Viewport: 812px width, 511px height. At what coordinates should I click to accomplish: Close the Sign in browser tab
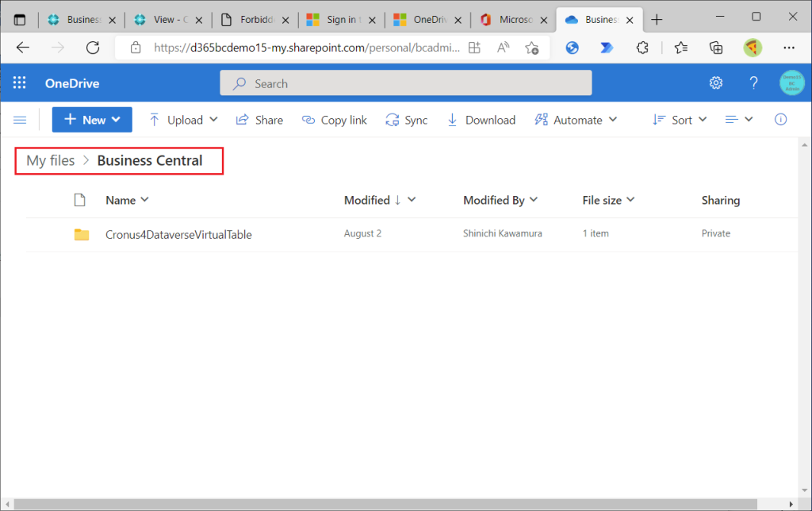(x=372, y=20)
